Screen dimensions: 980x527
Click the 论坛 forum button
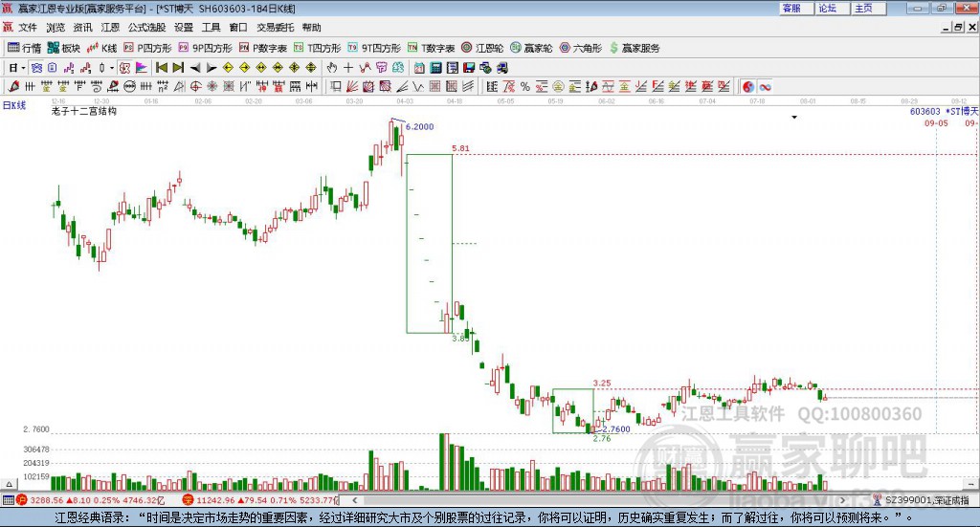(833, 8)
